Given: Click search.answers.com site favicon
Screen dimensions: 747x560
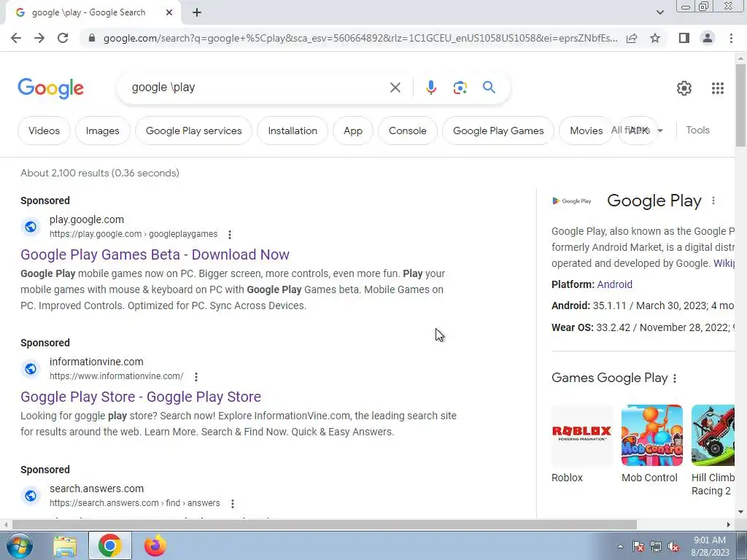Looking at the screenshot, I should click(x=31, y=496).
